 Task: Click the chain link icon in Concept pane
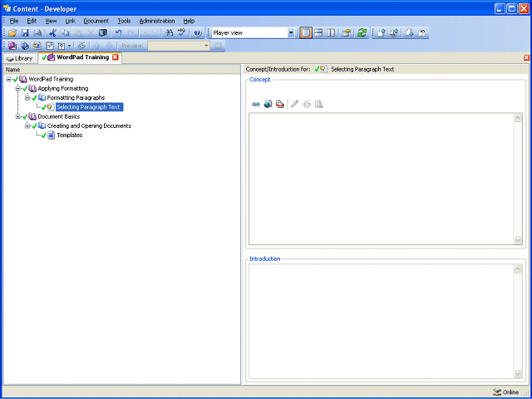pyautogui.click(x=256, y=104)
